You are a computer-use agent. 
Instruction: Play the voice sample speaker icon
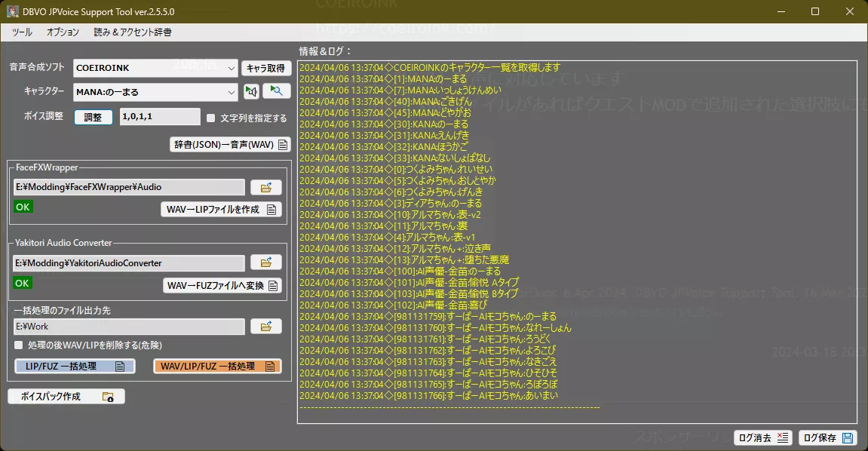pyautogui.click(x=251, y=91)
